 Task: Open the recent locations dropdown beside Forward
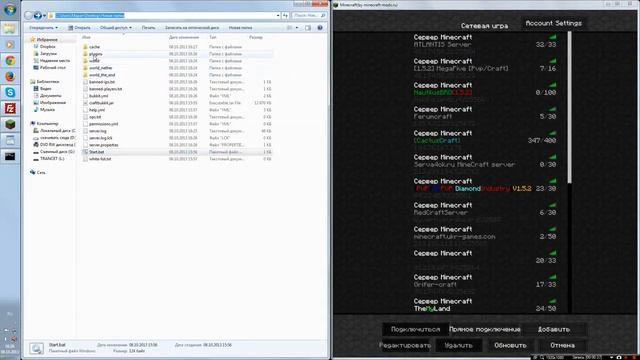tap(44, 16)
